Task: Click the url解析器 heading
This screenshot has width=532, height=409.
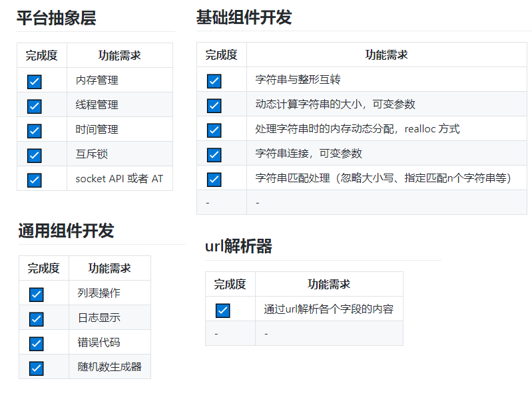Action: [x=238, y=246]
